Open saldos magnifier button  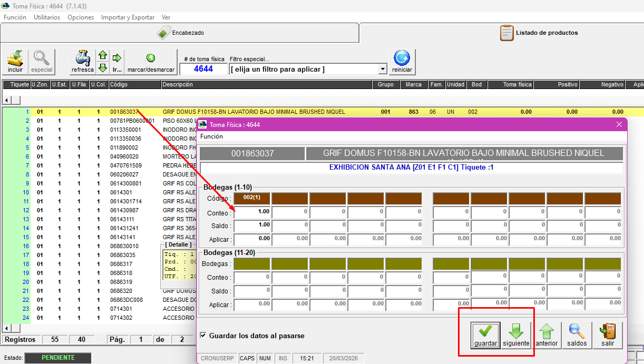coord(577,335)
